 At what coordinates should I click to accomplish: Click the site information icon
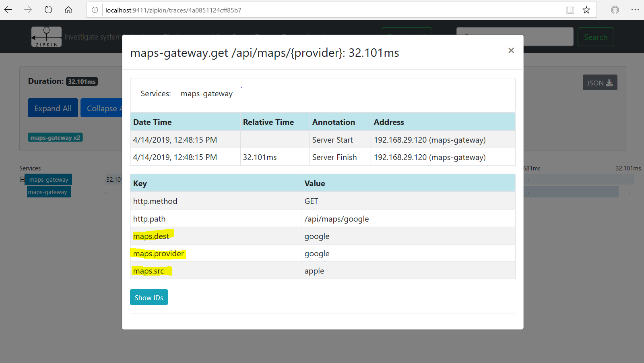click(x=95, y=10)
